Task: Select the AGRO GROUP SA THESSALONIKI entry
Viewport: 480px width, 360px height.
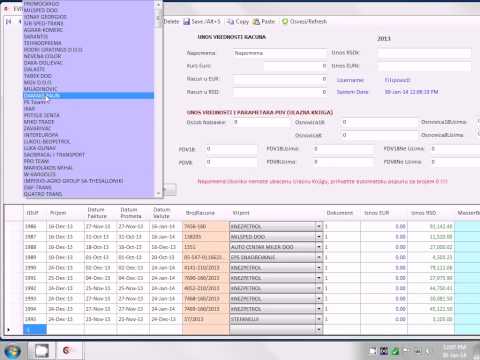Action: 89,181
